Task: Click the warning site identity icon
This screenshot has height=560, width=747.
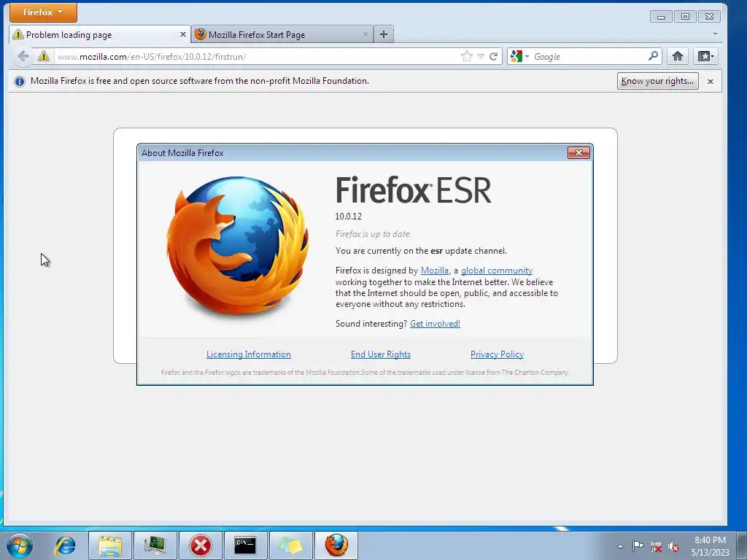Action: pyautogui.click(x=43, y=56)
